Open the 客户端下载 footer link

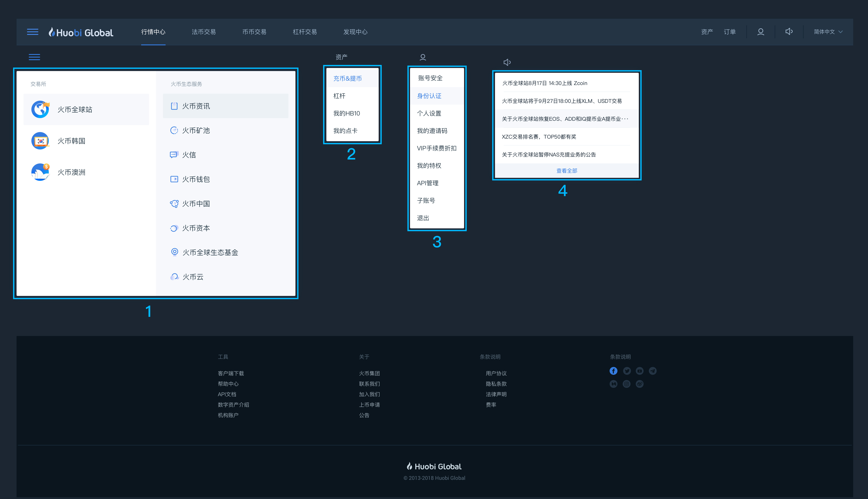[x=231, y=373]
